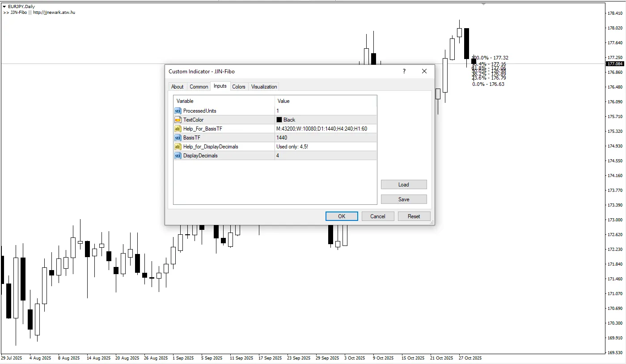Click the ProcessedUnits integer type icon
626x364 pixels.
pos(178,111)
